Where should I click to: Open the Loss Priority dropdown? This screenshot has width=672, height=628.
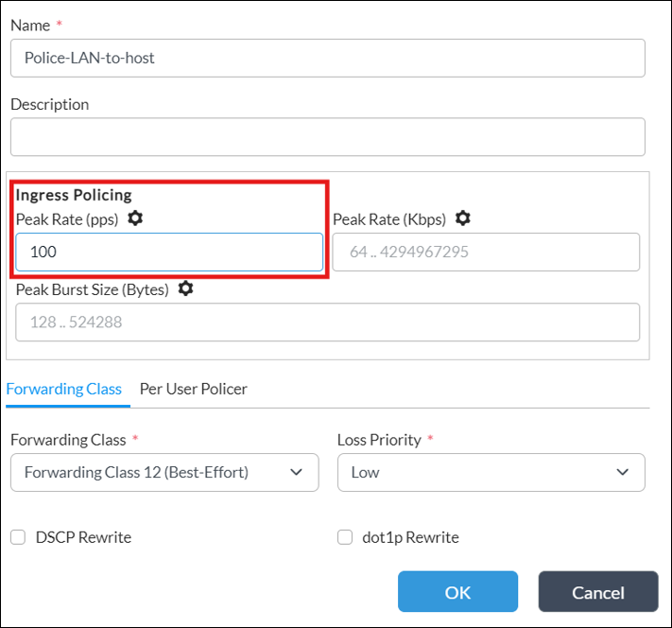click(491, 472)
